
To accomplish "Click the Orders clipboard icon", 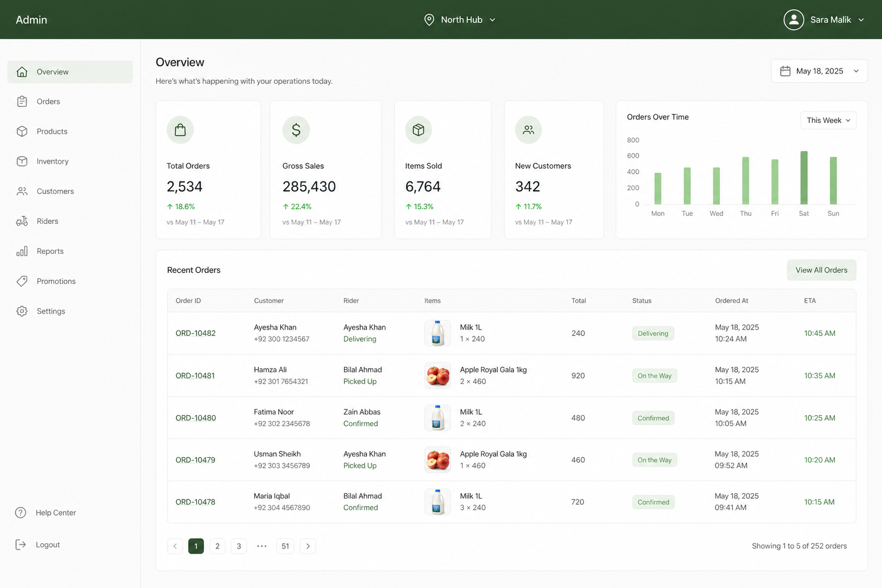I will pyautogui.click(x=22, y=102).
